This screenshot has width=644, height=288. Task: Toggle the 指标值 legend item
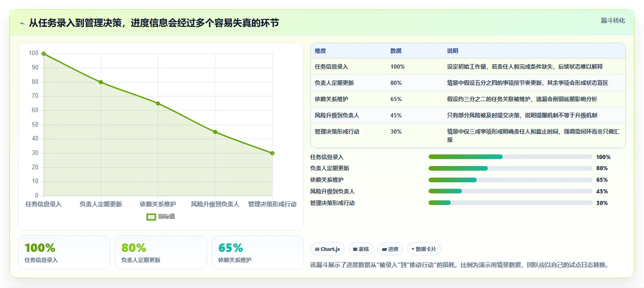(161, 217)
